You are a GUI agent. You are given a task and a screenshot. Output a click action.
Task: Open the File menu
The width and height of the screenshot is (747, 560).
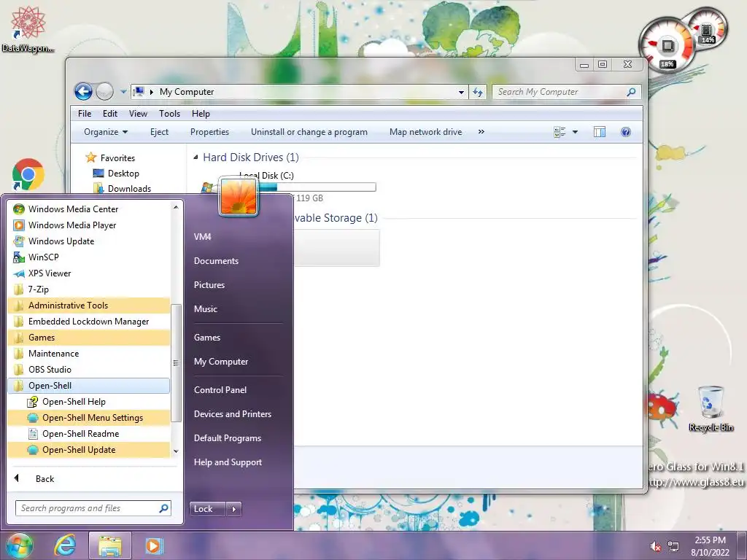coord(85,113)
